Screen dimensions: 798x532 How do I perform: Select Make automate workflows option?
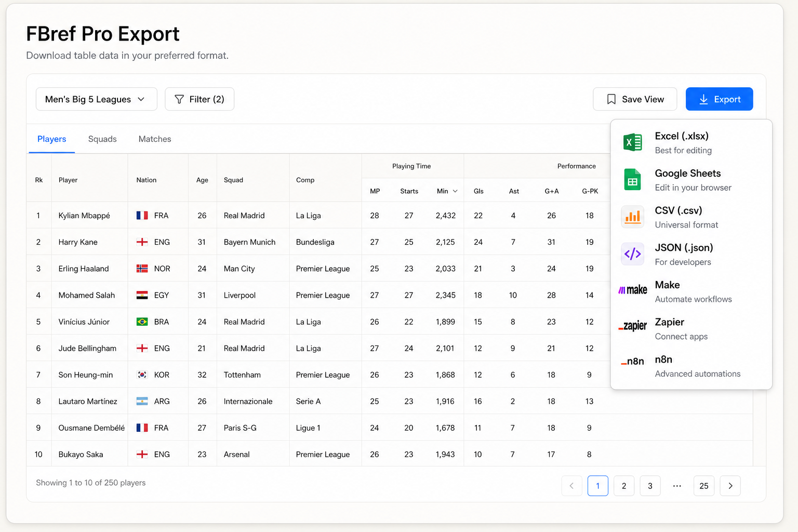click(x=691, y=291)
